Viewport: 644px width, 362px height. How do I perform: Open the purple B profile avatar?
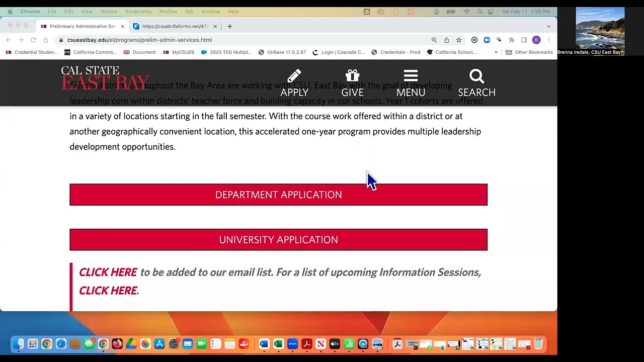pos(536,40)
